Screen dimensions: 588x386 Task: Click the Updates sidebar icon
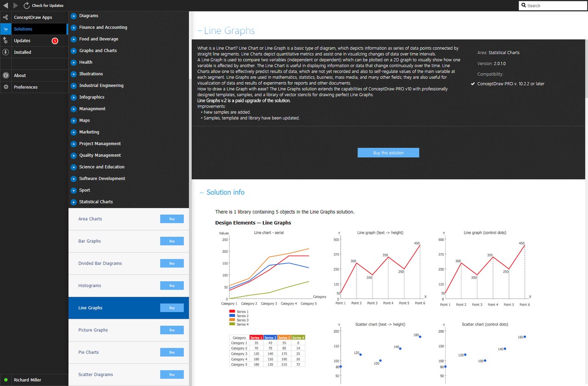6,40
